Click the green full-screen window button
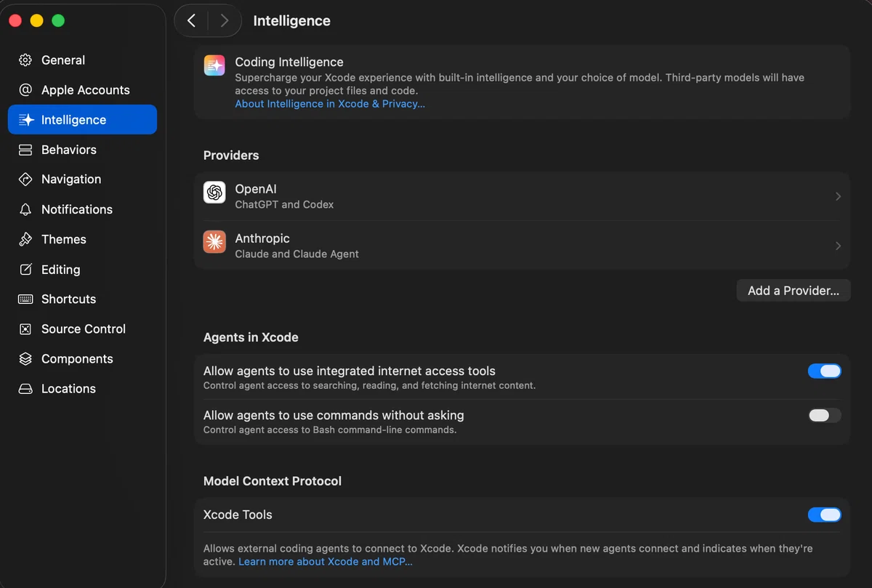The height and width of the screenshot is (588, 872). tap(58, 21)
